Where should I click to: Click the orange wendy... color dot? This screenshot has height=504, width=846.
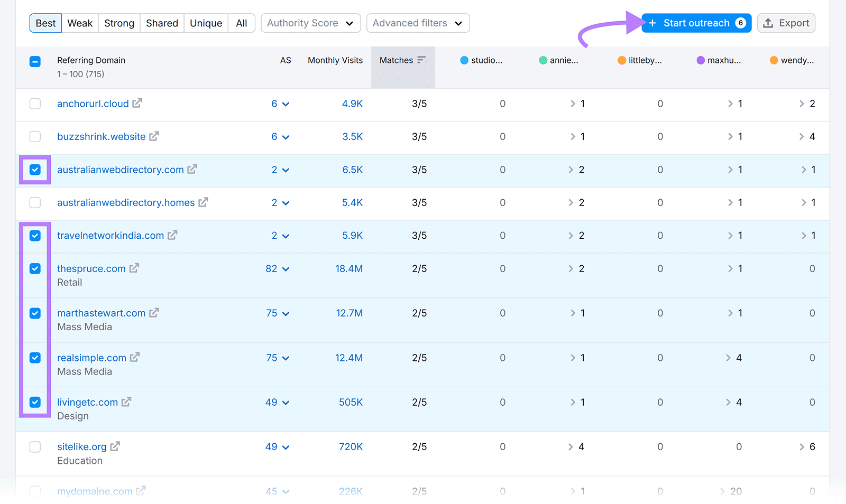[x=774, y=60]
